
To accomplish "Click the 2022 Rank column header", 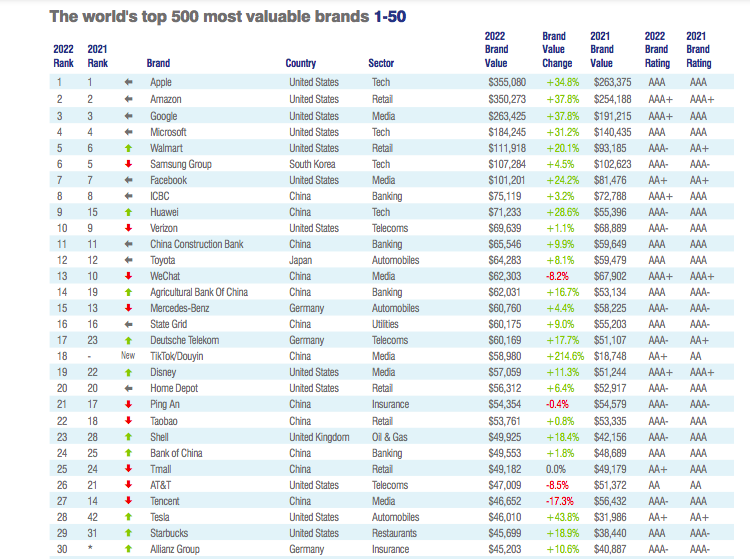I will (63, 56).
